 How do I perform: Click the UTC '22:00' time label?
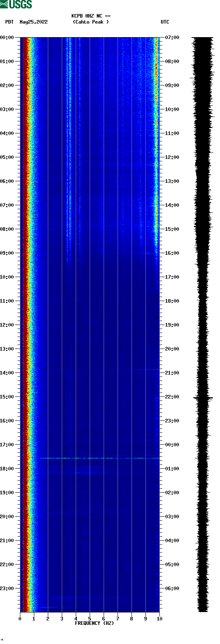click(172, 397)
